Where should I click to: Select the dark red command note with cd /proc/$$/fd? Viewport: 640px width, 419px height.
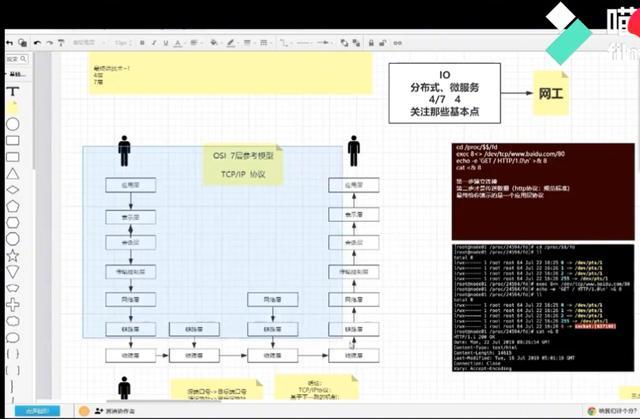(x=543, y=191)
